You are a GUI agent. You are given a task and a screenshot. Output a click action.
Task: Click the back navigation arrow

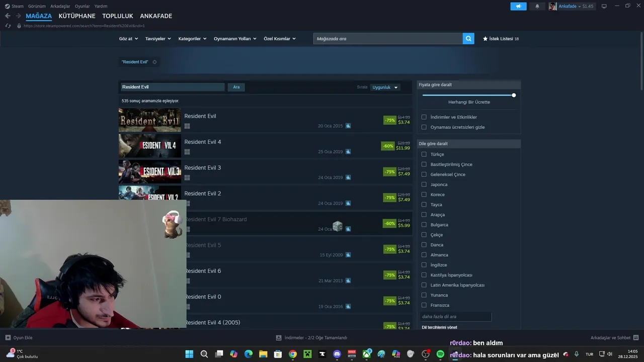click(8, 16)
